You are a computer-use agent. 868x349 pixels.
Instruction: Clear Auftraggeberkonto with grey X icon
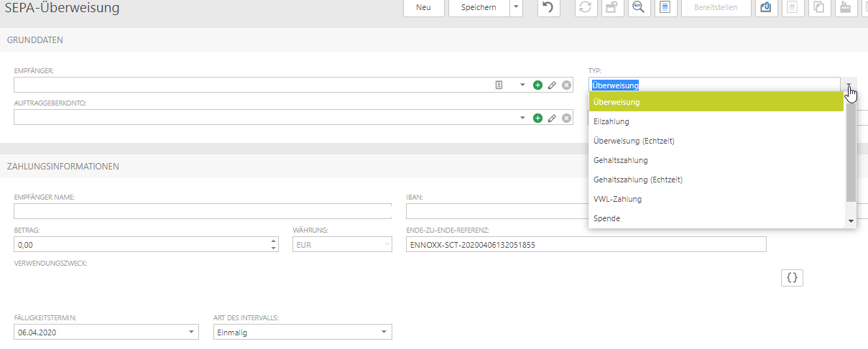click(x=566, y=118)
